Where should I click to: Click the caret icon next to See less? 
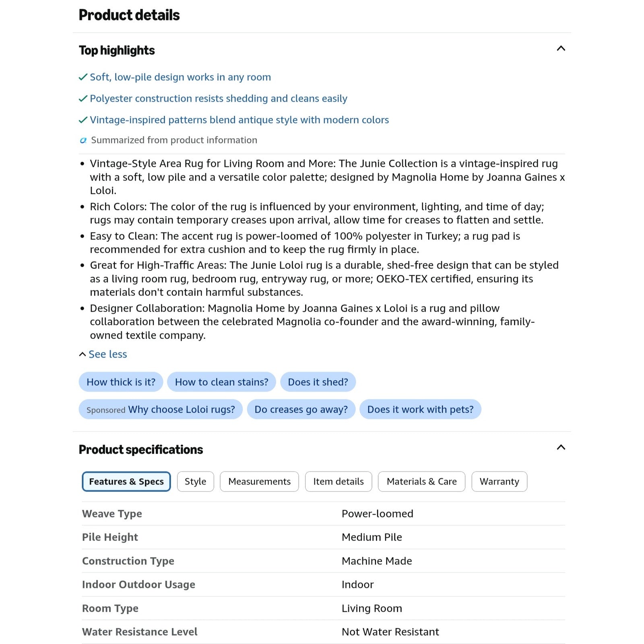[x=83, y=354]
